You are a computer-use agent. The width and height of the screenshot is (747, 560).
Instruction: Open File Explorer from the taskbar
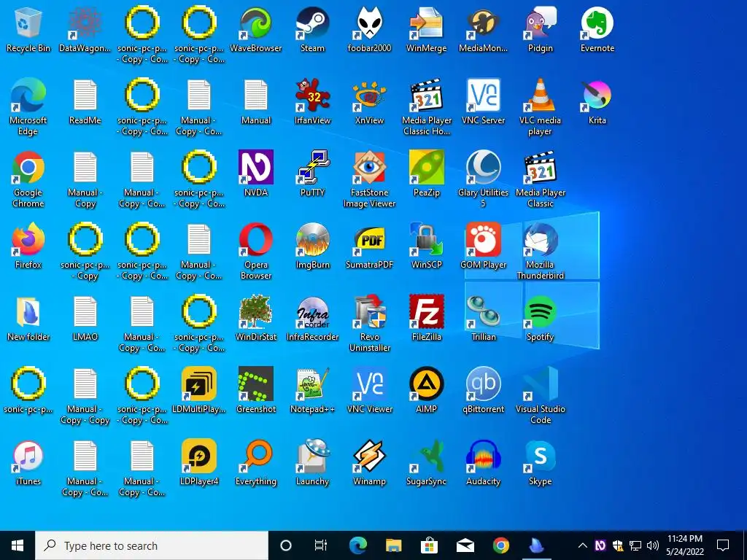tap(393, 545)
